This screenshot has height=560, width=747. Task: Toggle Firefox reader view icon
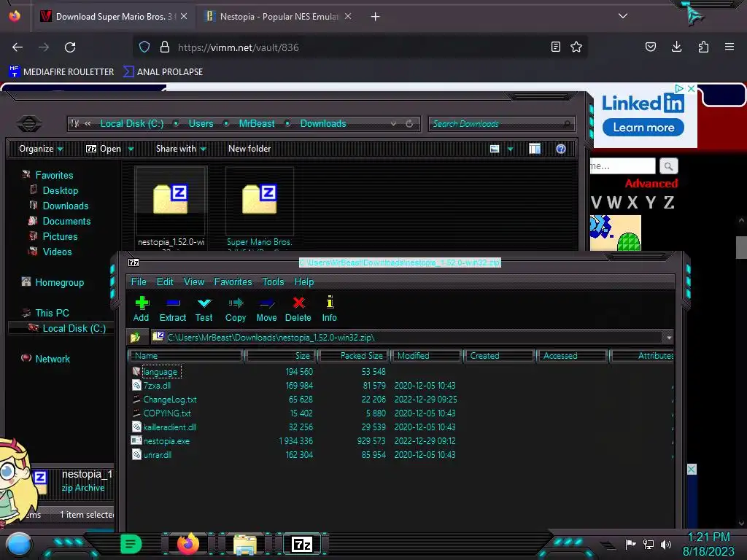click(x=555, y=47)
